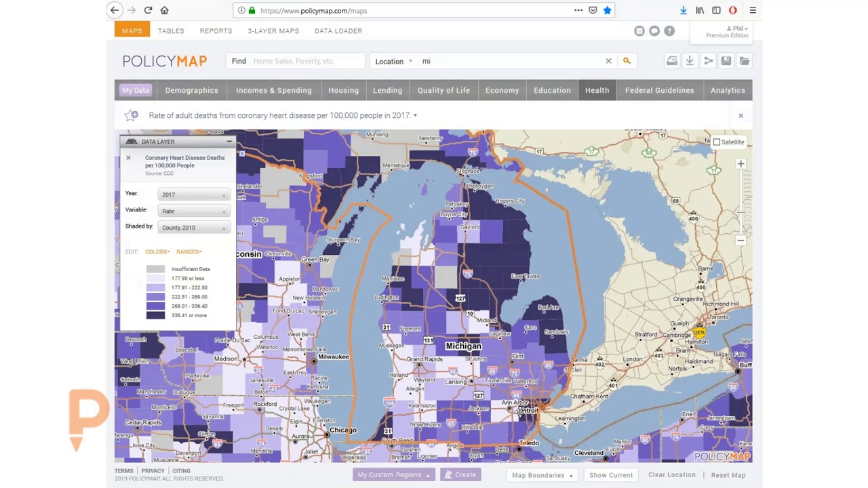Open the browser library icon
Image resolution: width=868 pixels, height=488 pixels.
coord(700,10)
